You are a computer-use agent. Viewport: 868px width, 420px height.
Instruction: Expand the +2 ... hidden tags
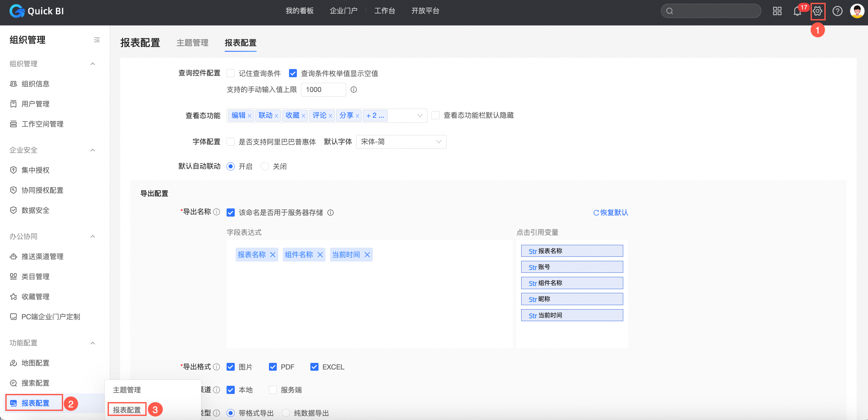[x=375, y=116]
